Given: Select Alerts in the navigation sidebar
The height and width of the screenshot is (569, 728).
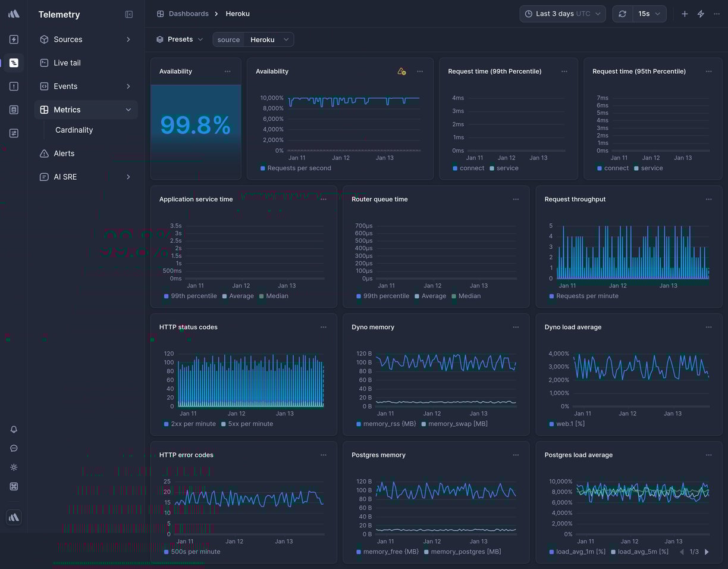Looking at the screenshot, I should [63, 153].
